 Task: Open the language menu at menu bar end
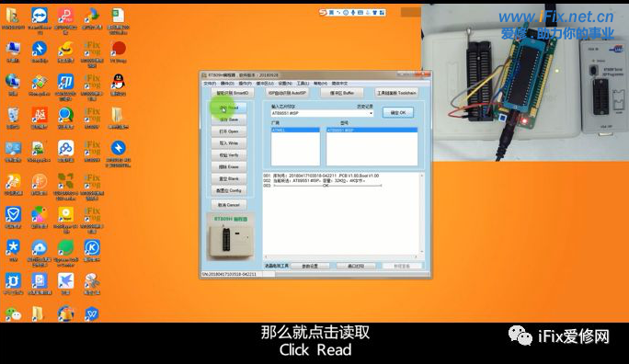(339, 84)
